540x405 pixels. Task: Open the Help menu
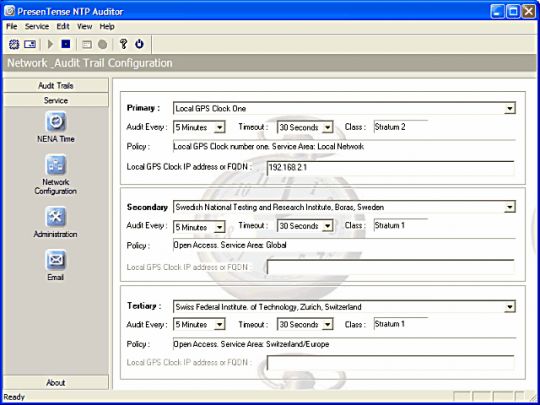(107, 27)
